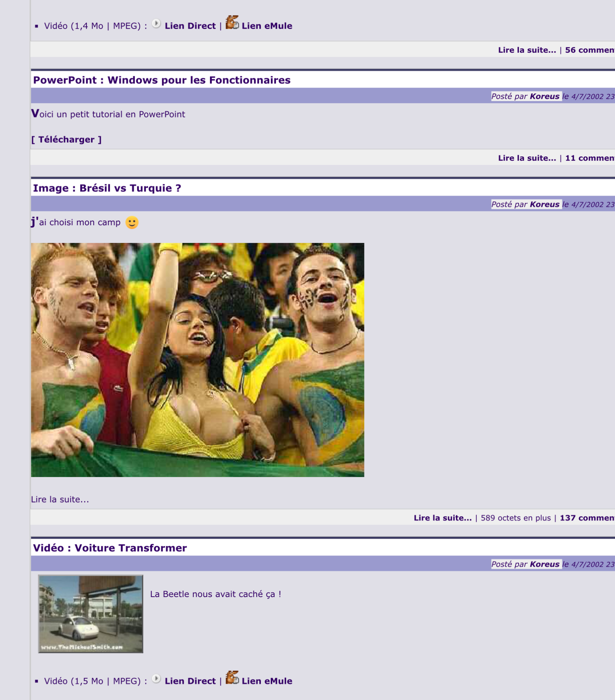This screenshot has width=615, height=700.
Task: Click the smiley emoticon after 'j'ai choisi mon camp'
Action: click(x=132, y=223)
